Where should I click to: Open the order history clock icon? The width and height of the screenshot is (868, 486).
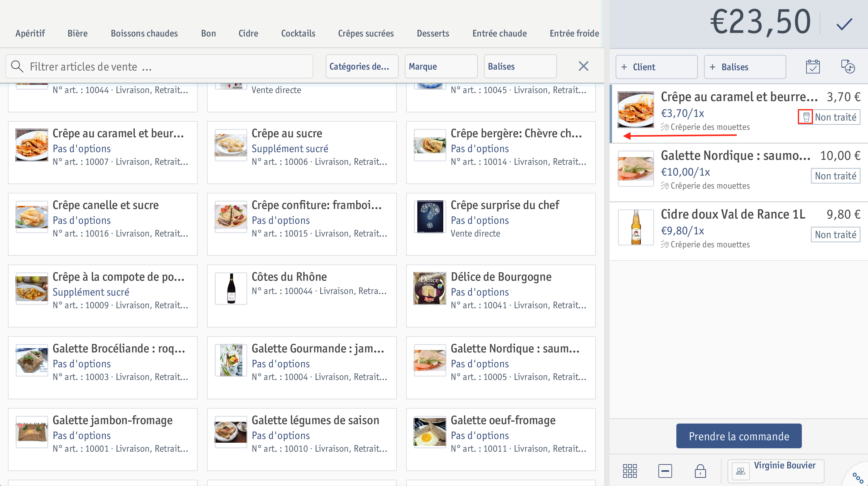click(x=848, y=67)
